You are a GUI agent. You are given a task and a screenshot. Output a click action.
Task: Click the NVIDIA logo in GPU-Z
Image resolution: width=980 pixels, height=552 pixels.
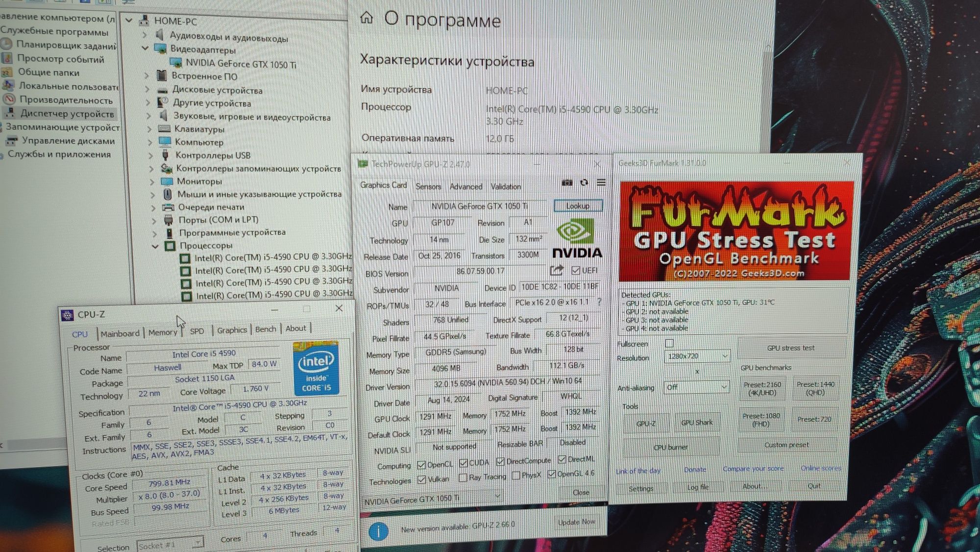point(577,238)
